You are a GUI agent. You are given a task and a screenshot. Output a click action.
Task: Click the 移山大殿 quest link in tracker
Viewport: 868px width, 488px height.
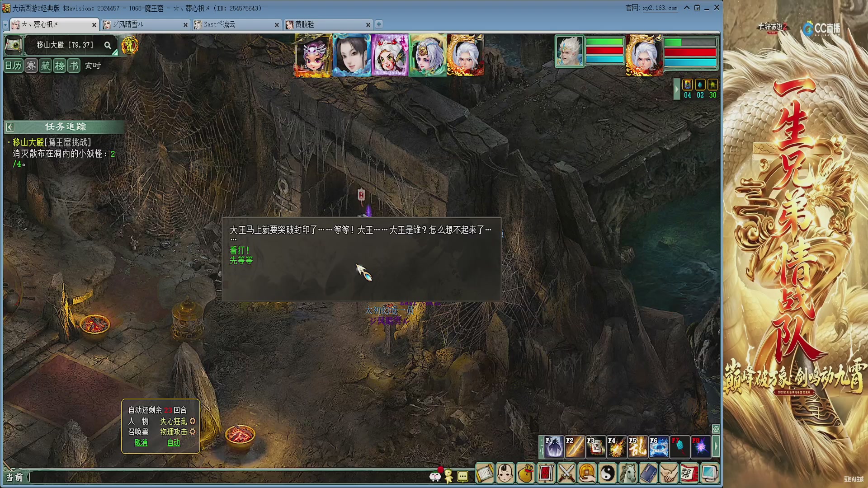pyautogui.click(x=28, y=142)
